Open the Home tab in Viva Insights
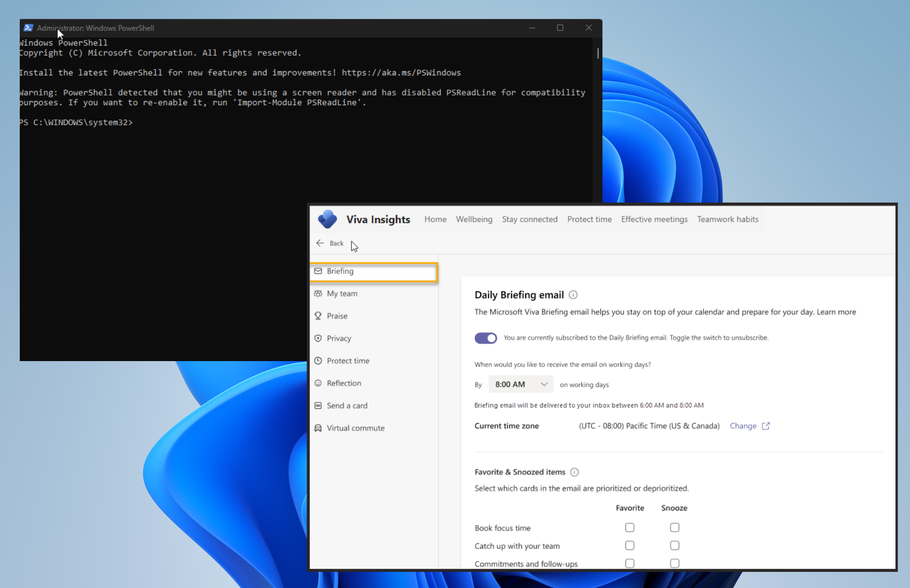This screenshot has width=910, height=588. (435, 219)
